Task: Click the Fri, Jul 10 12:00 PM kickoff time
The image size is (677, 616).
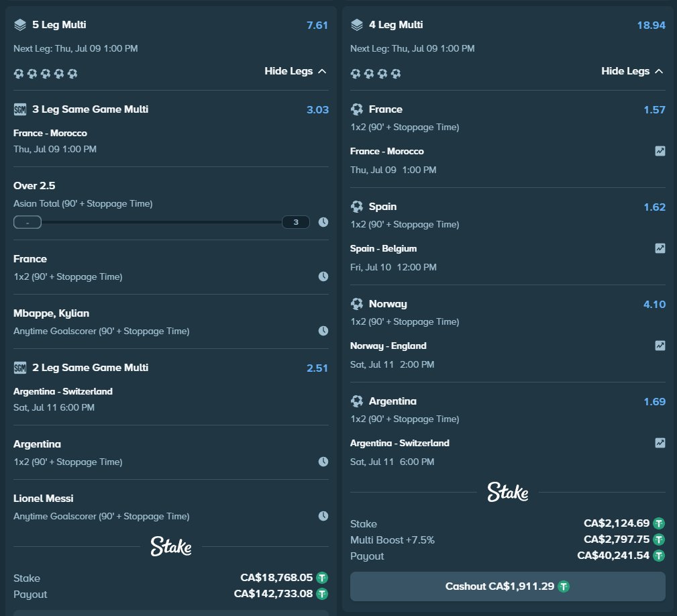Action: 393,267
